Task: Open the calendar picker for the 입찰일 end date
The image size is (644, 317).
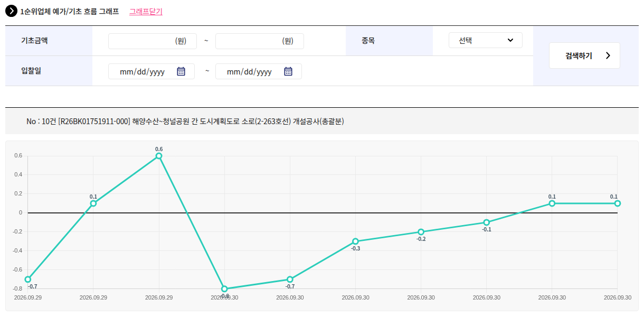Action: point(288,72)
